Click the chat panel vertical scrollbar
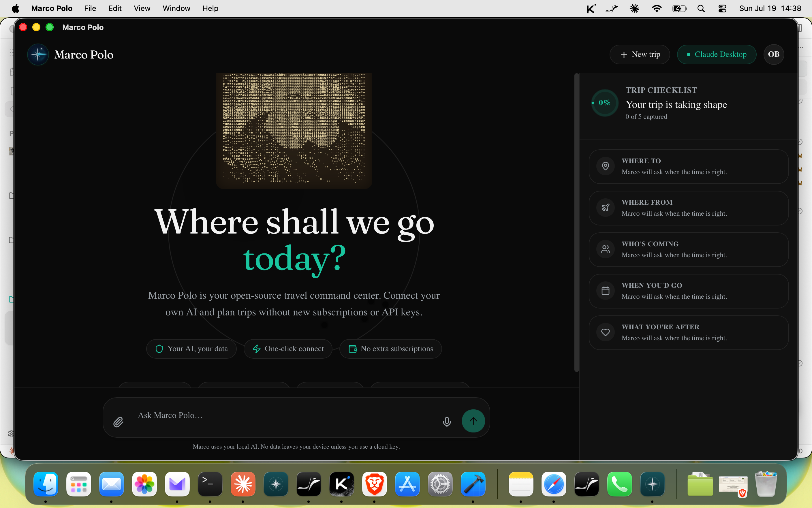The width and height of the screenshot is (812, 508). pos(576,222)
